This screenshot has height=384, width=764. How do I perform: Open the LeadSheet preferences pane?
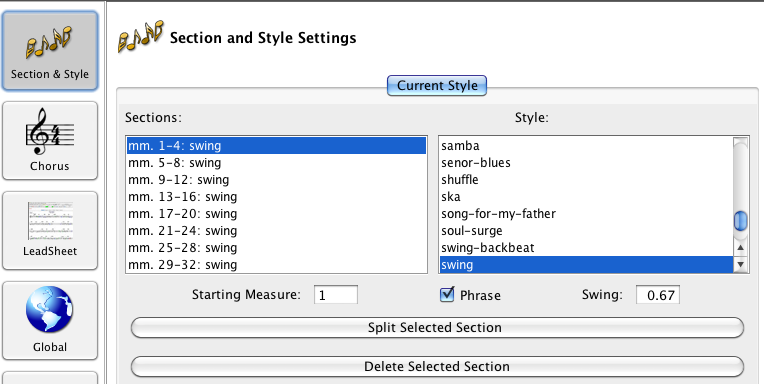point(50,230)
